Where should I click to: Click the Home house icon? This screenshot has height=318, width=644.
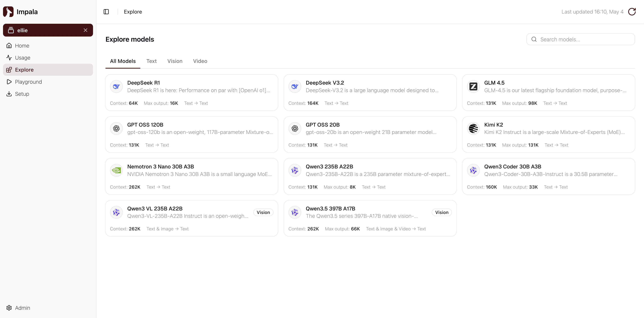(9, 46)
